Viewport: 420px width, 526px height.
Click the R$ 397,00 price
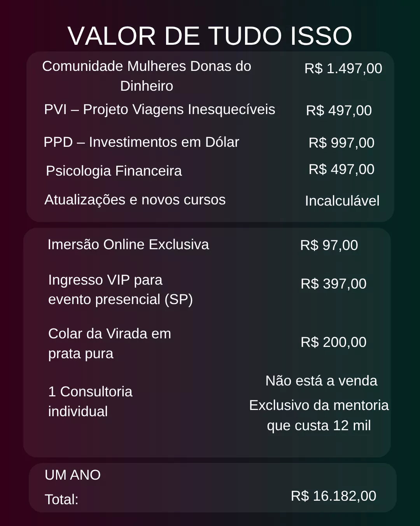click(x=333, y=284)
